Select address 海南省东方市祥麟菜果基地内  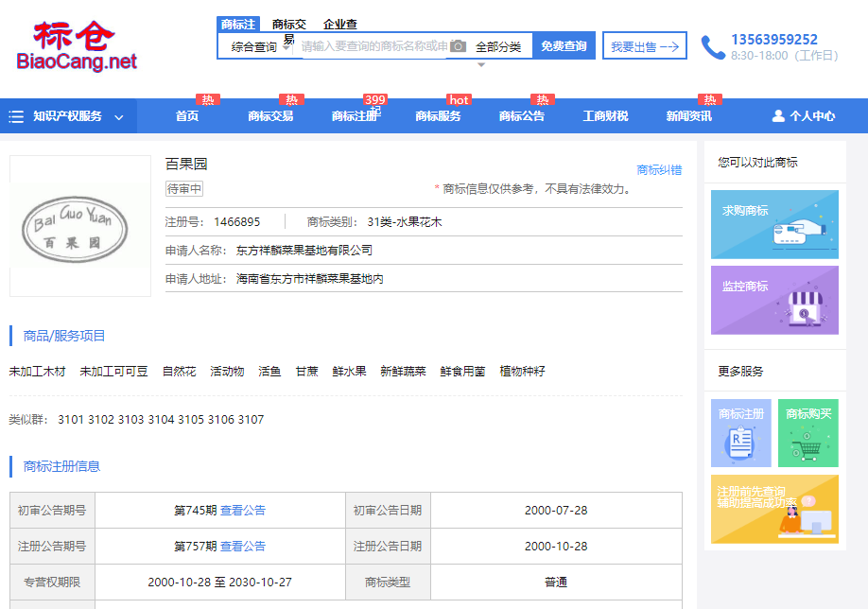tap(309, 278)
